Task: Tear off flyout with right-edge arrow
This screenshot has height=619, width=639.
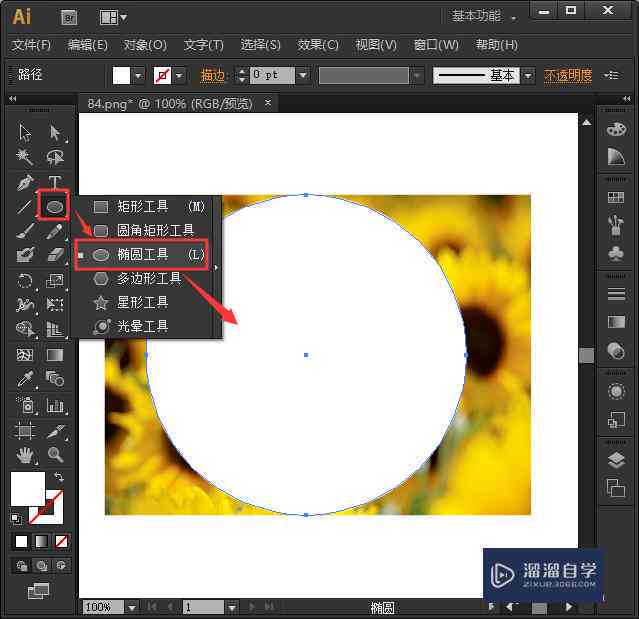Action: pyautogui.click(x=216, y=268)
